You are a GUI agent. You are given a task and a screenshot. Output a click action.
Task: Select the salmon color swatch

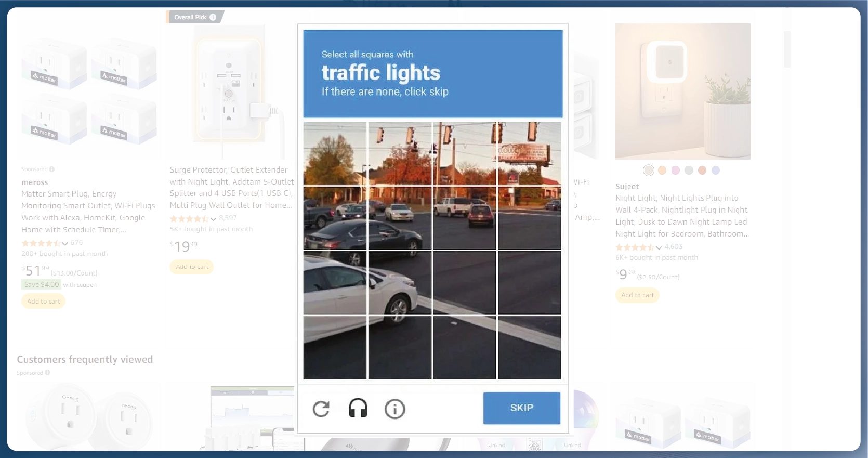point(702,171)
